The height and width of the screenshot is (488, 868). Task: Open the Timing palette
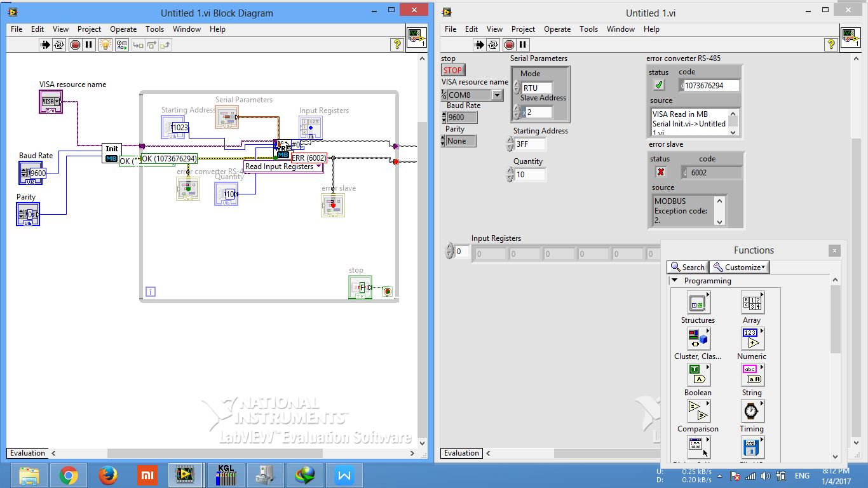pos(752,411)
